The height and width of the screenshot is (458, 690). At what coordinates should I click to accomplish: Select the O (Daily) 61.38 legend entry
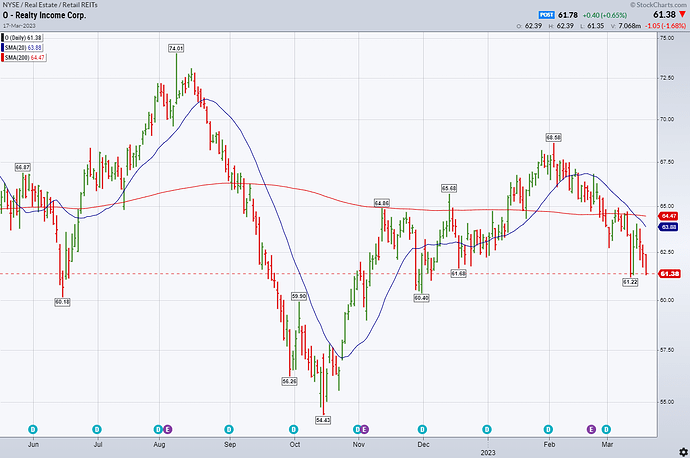[22, 38]
